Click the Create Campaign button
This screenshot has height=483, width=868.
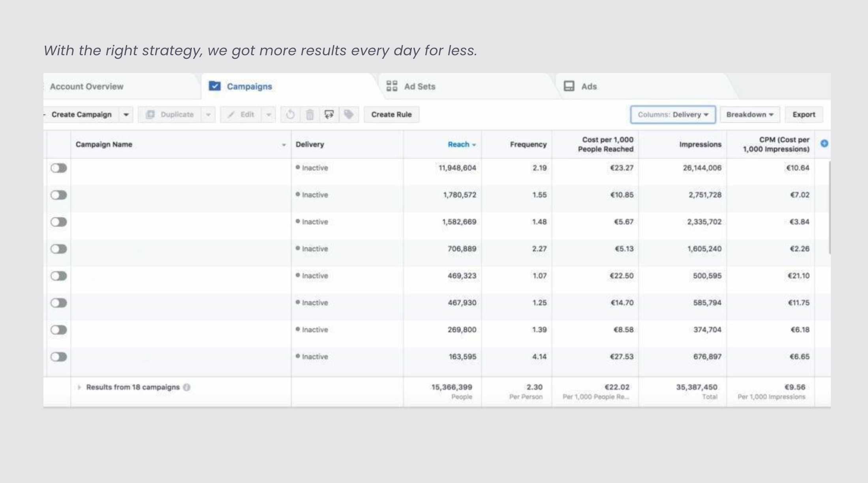81,114
